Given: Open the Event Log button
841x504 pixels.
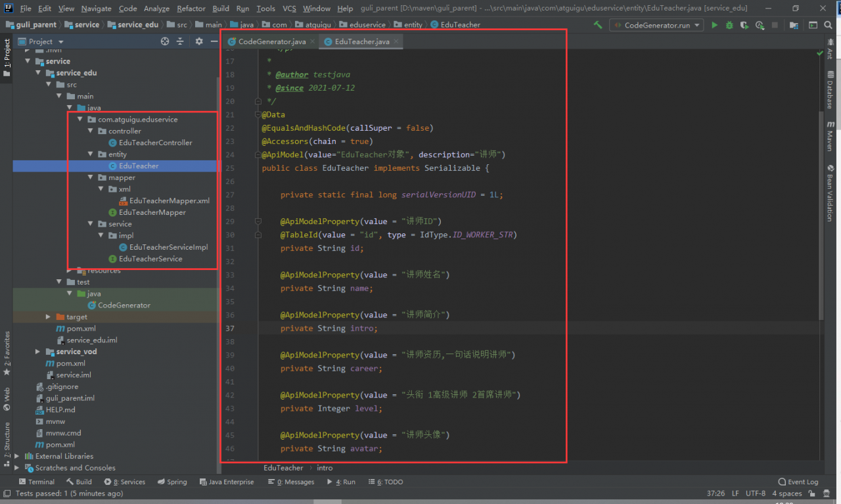Looking at the screenshot, I should coord(798,482).
